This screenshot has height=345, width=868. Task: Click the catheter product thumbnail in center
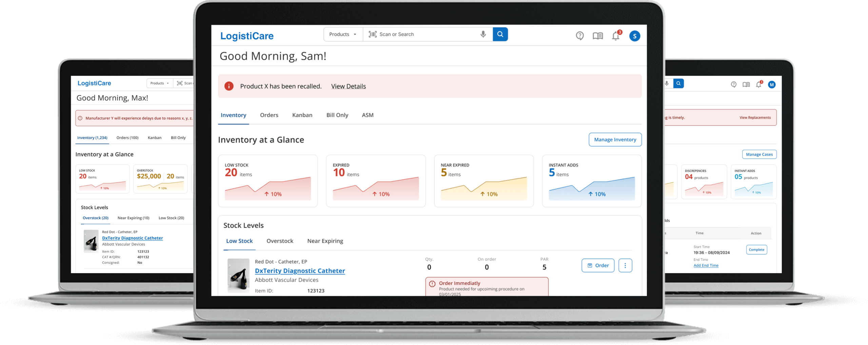coord(238,275)
